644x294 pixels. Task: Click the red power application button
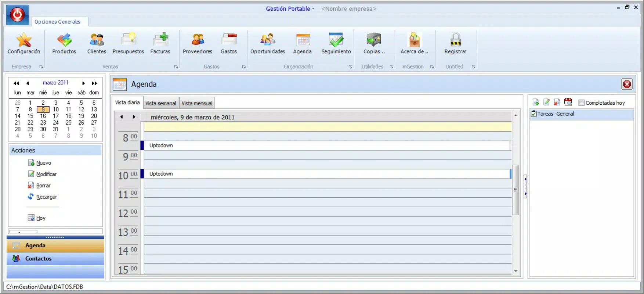coord(17,15)
